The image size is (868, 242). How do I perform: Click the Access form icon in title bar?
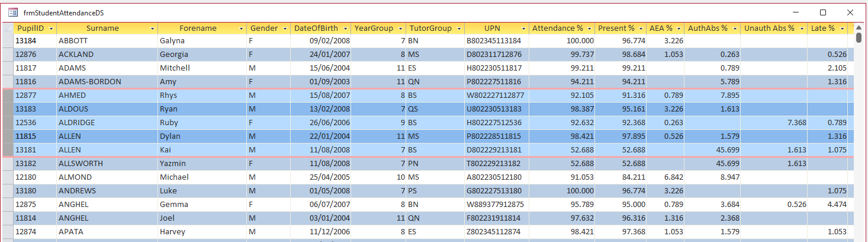[x=12, y=12]
